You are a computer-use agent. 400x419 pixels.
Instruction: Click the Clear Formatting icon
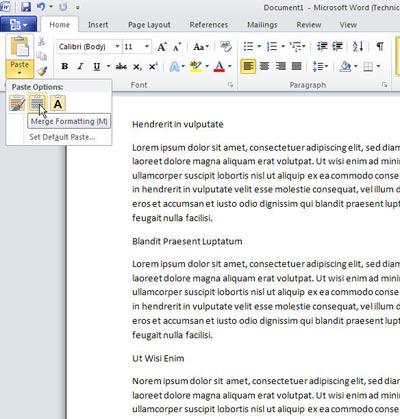[x=226, y=47]
